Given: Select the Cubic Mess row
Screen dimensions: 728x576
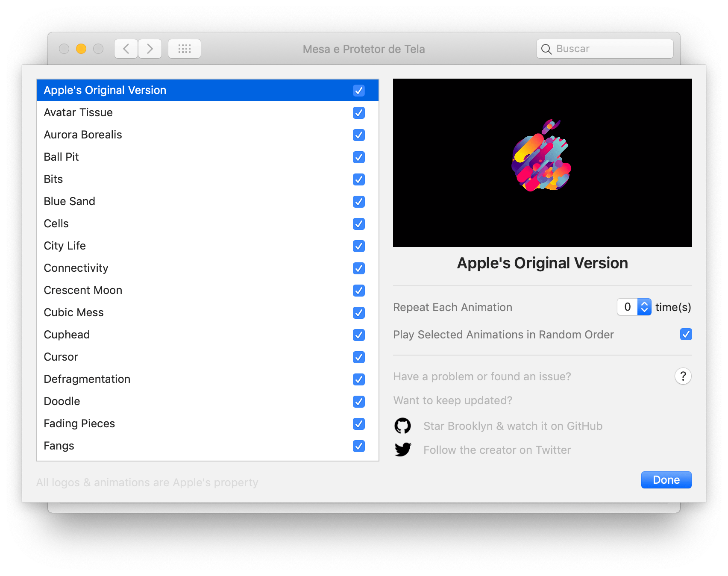Looking at the screenshot, I should (208, 312).
